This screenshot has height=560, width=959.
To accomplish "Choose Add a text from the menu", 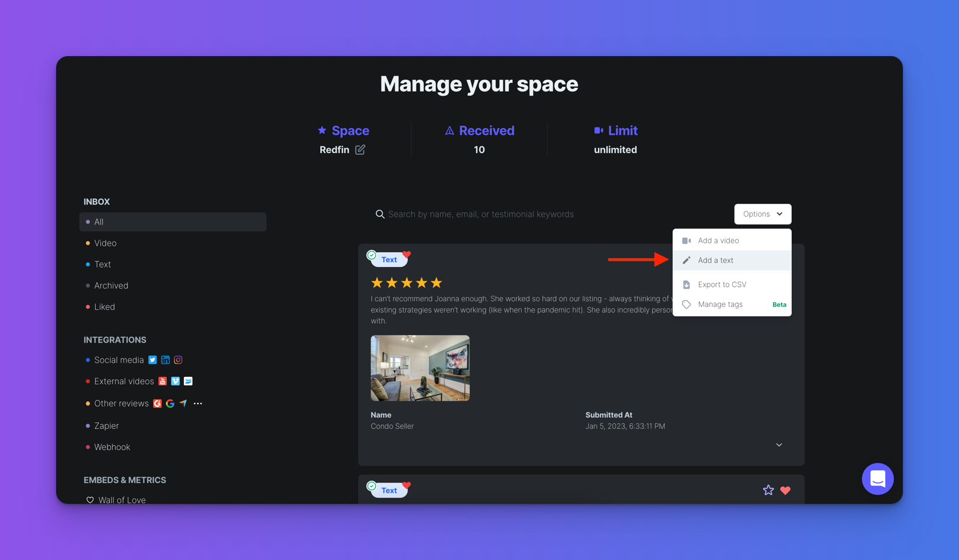I will [x=716, y=261].
